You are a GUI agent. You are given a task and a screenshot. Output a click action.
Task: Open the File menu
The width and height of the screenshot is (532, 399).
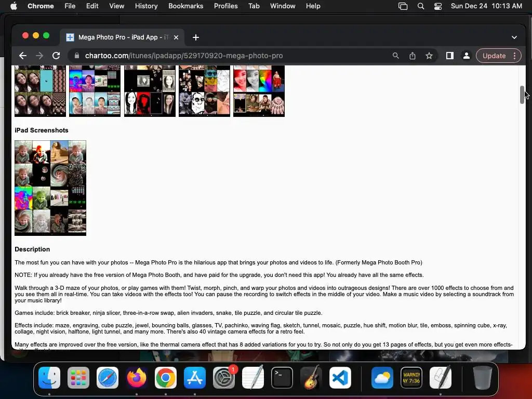[70, 6]
